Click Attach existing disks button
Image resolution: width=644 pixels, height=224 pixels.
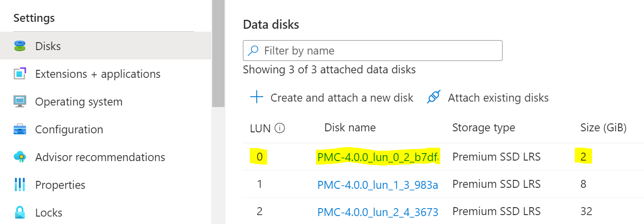coord(498,98)
